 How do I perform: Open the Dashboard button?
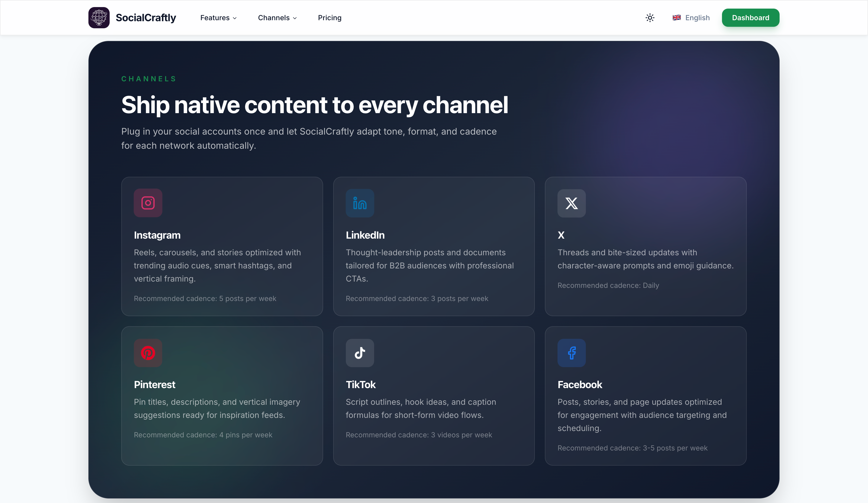(x=750, y=18)
